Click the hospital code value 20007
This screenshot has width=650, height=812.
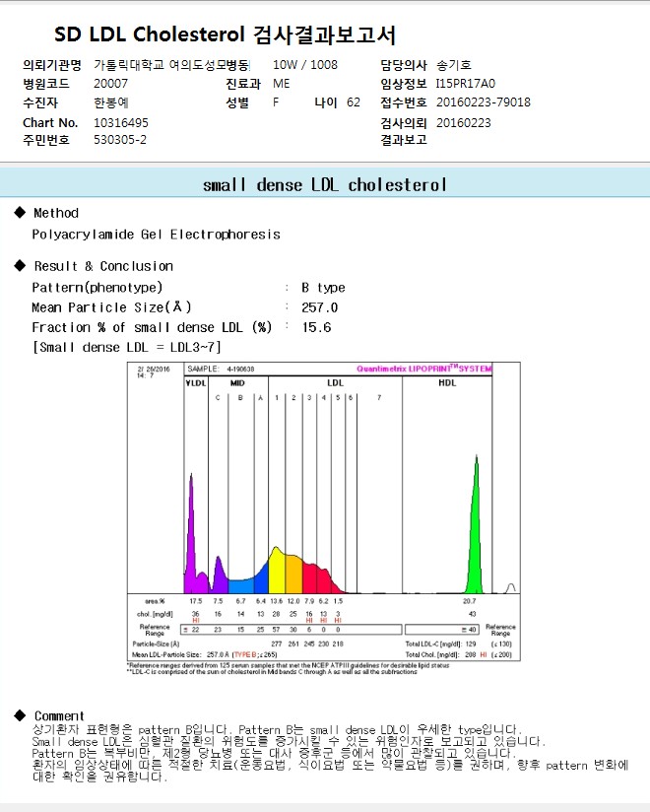[x=110, y=84]
